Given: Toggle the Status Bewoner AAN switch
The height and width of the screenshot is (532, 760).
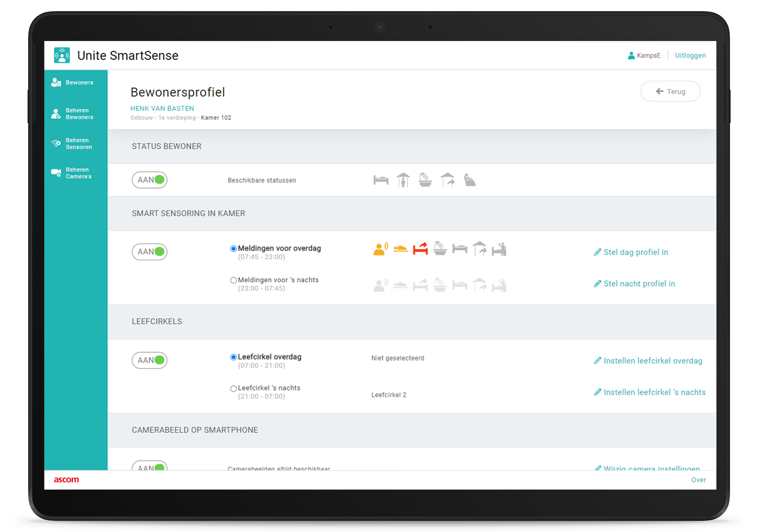Looking at the screenshot, I should [x=150, y=180].
